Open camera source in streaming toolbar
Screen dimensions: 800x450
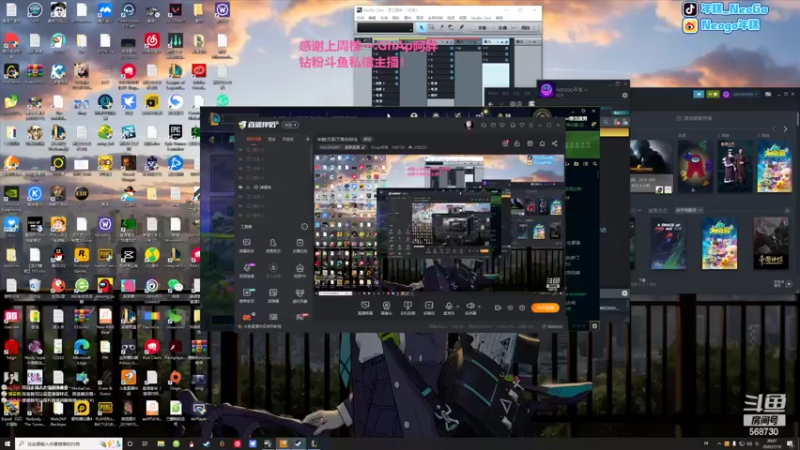(386, 306)
